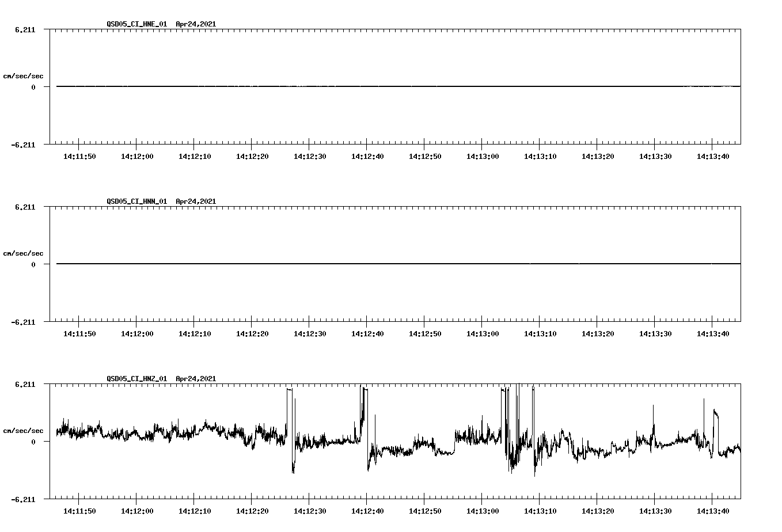782x532 pixels.
Task: Select the QSD05_CI_HNZ_01 channel title
Action: pos(136,379)
